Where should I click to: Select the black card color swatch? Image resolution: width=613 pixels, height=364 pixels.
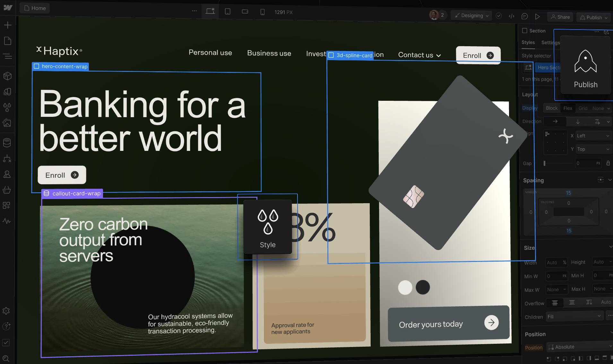coord(423,287)
